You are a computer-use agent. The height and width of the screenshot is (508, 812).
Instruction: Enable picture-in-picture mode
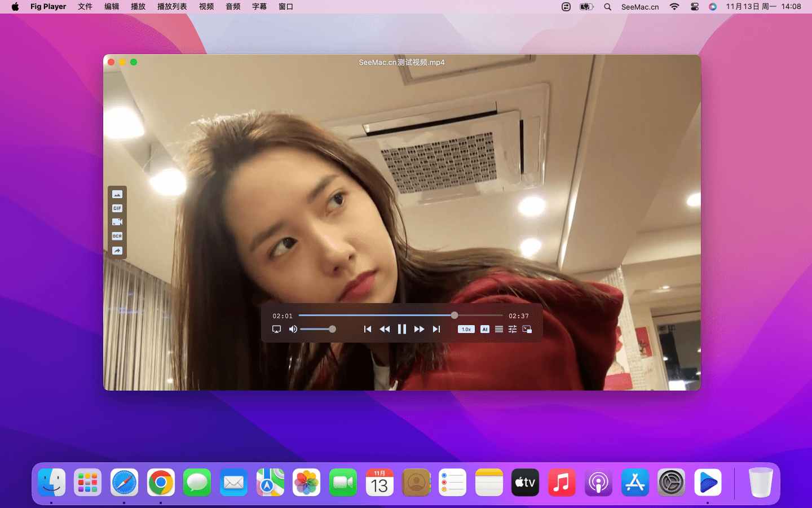[527, 329]
